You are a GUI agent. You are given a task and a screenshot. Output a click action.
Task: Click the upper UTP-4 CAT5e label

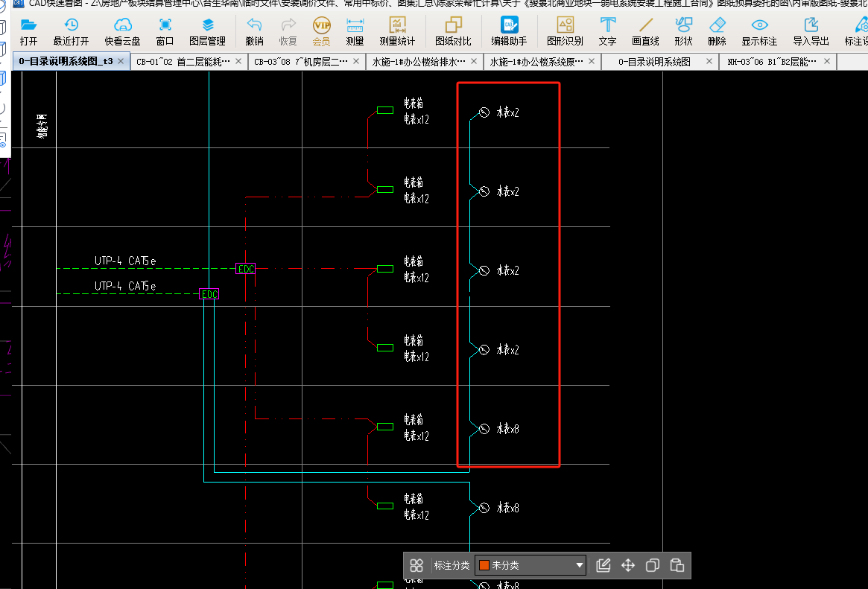(x=125, y=261)
